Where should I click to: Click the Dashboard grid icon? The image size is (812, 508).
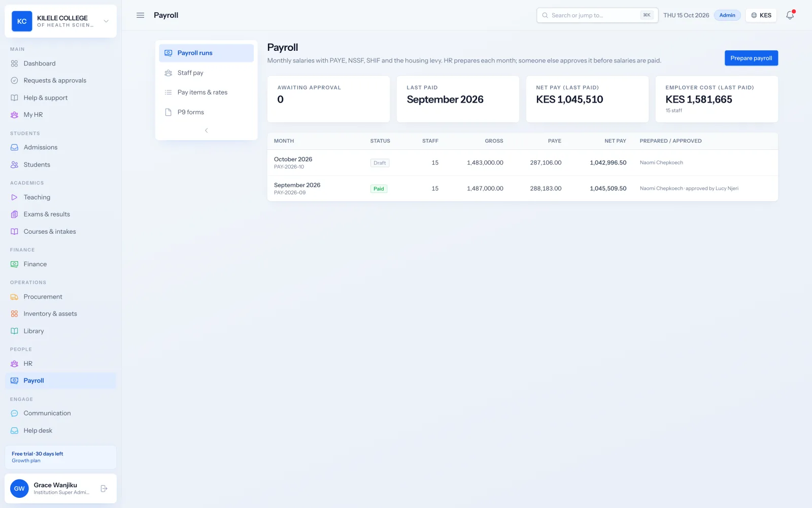pos(14,63)
